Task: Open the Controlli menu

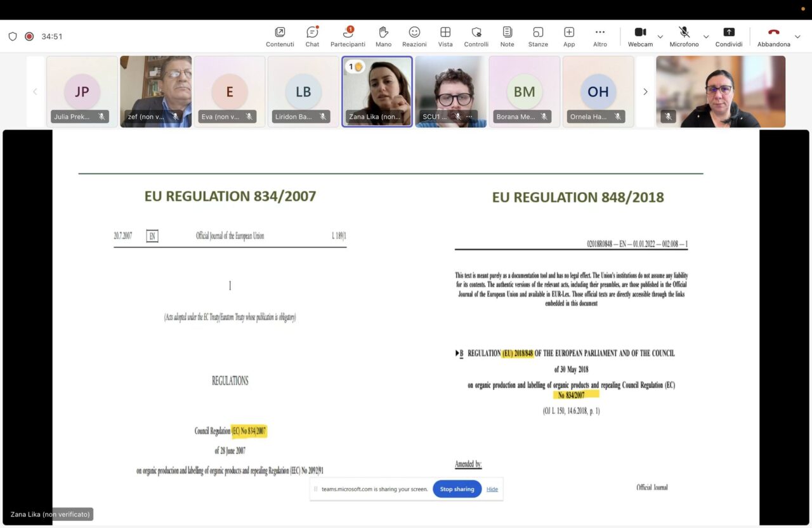Action: [x=476, y=36]
